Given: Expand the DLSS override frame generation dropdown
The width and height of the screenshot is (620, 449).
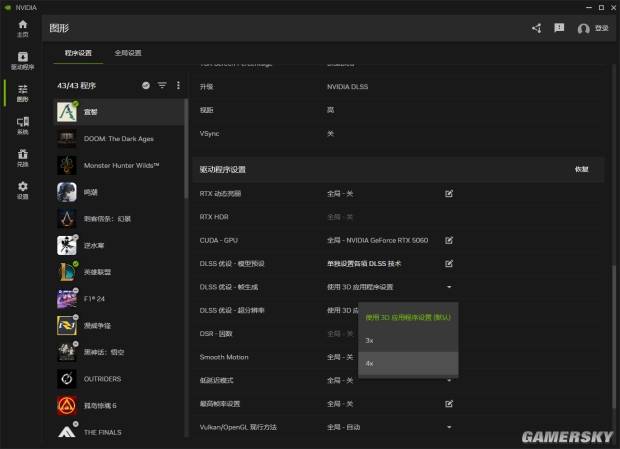Looking at the screenshot, I should pyautogui.click(x=449, y=287).
